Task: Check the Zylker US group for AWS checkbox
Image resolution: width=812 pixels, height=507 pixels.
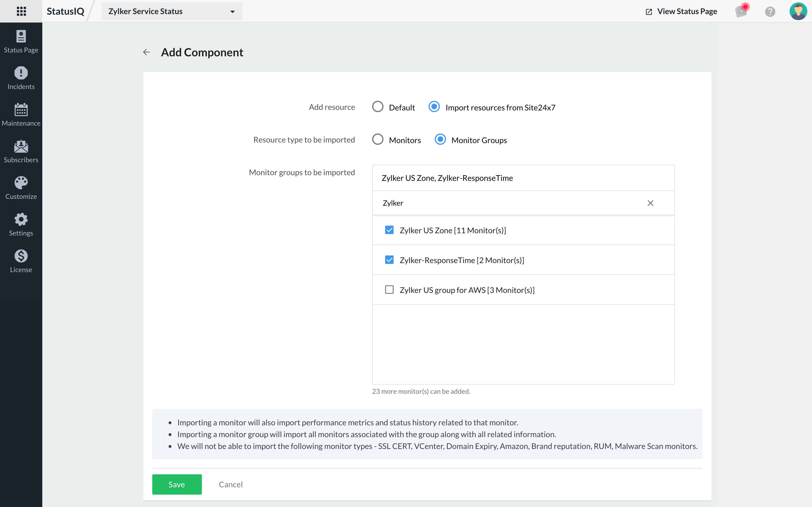Action: 389,289
